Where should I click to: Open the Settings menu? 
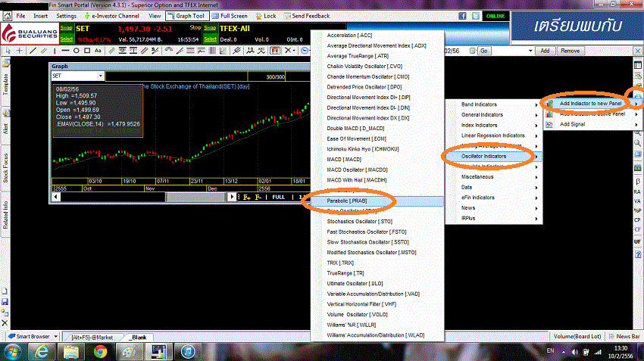click(66, 16)
